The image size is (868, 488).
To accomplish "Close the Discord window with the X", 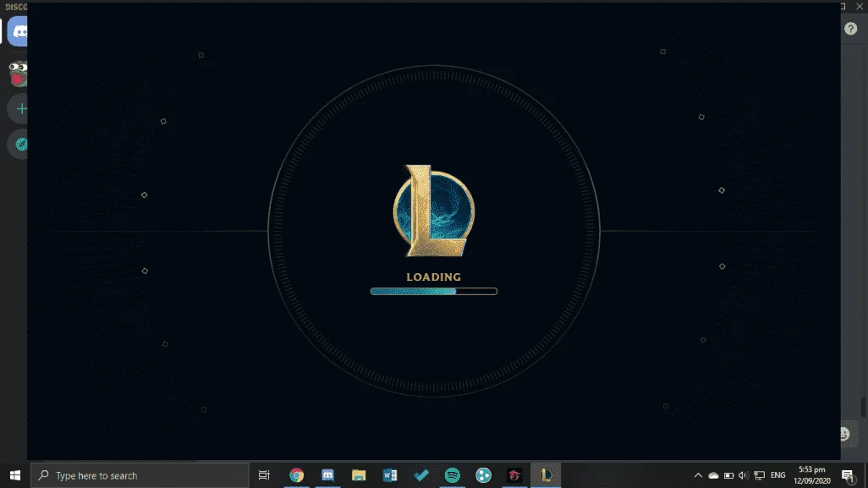I will click(x=860, y=6).
